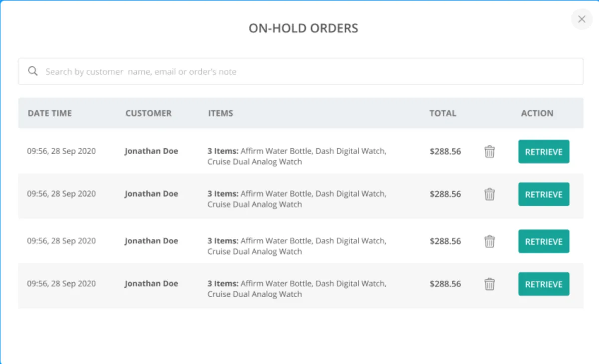The image size is (599, 364).
Task: Click the $288.56 total in last row
Action: point(445,284)
